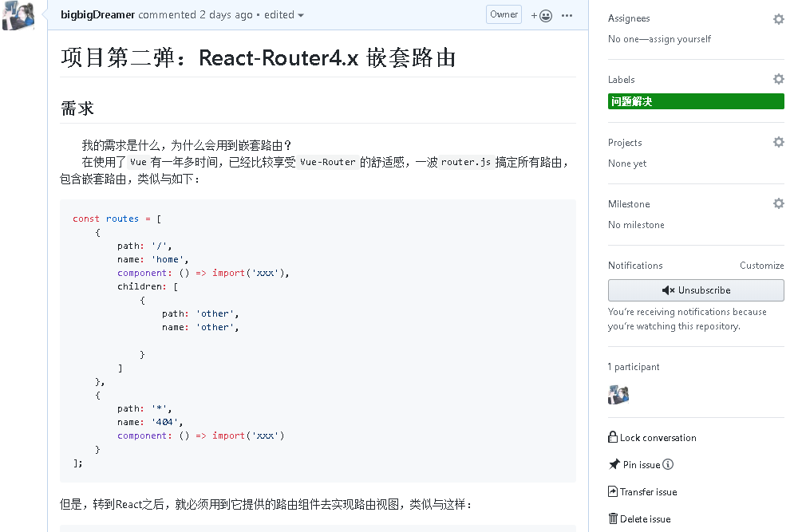The image size is (794, 532).
Task: Open bigbigDreamer's profile link
Action: coord(97,14)
